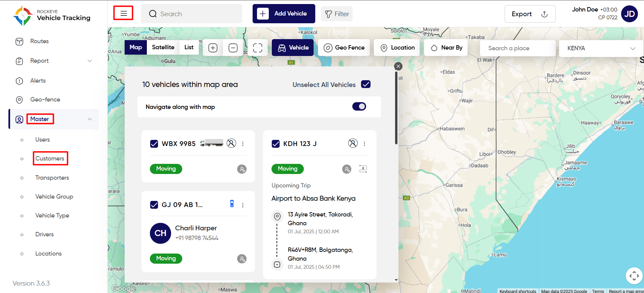Collapse sidebar with hamburger menu icon
644x293 pixels.
(x=124, y=13)
